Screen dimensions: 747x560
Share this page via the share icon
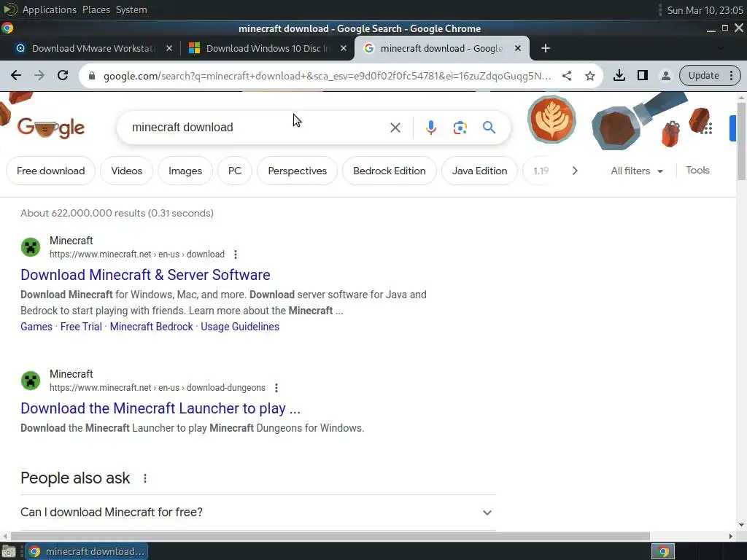566,76
